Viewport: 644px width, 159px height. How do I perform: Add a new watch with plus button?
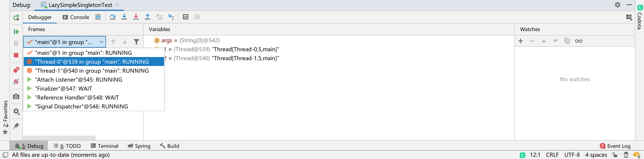click(x=521, y=41)
